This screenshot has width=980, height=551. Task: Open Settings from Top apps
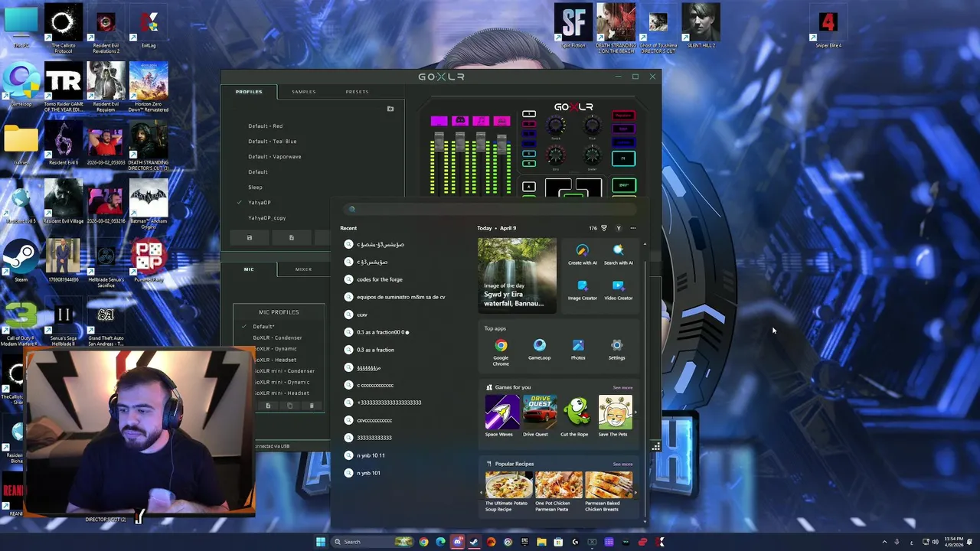pyautogui.click(x=616, y=350)
